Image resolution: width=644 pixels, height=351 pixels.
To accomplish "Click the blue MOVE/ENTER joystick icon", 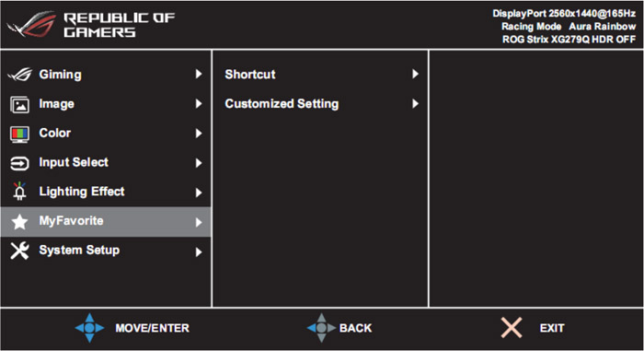I will click(89, 328).
